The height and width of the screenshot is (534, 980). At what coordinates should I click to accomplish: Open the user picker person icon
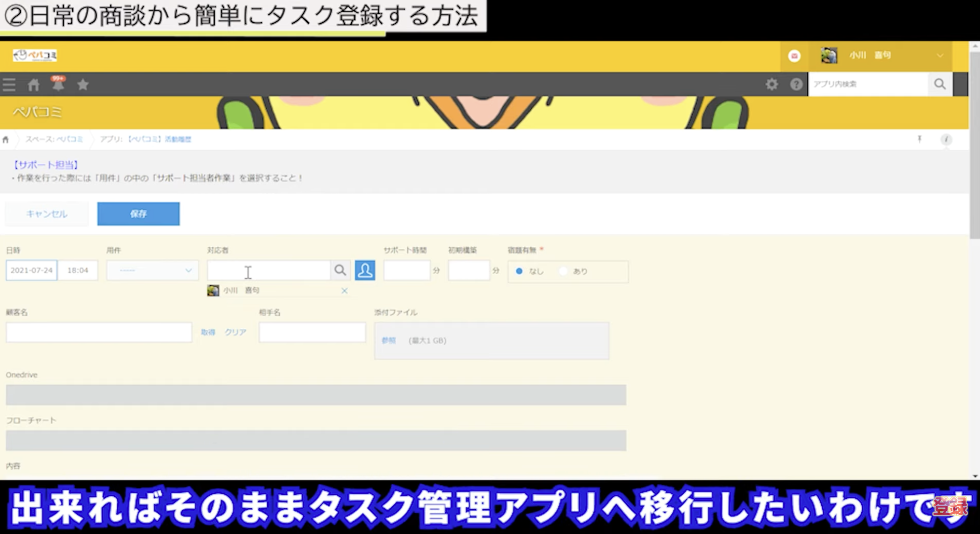point(365,270)
